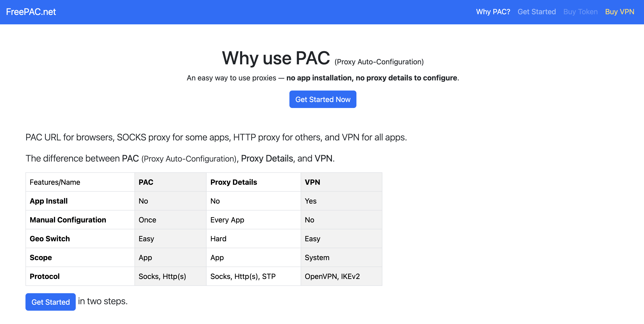Screen dimensions: 644x324
Task: Click the FreePAC.net logo
Action: click(31, 11)
